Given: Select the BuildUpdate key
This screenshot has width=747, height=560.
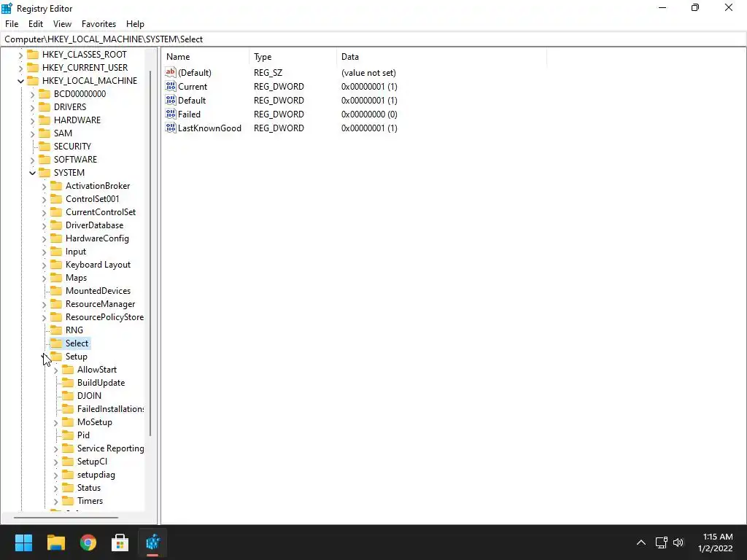Looking at the screenshot, I should pos(101,382).
